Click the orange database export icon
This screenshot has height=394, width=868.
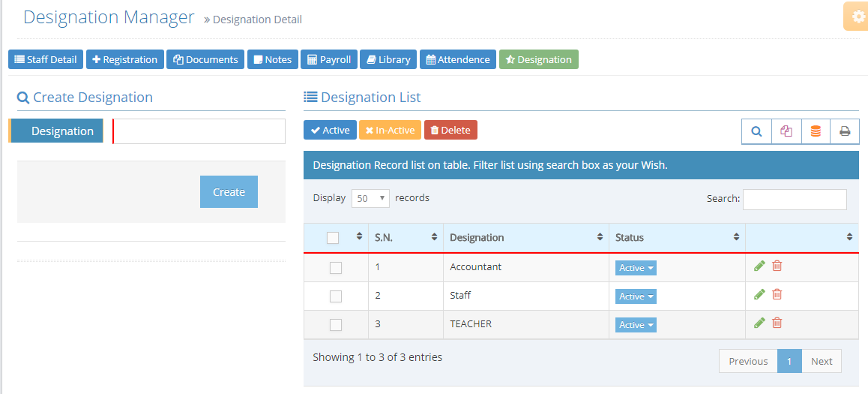(x=816, y=131)
